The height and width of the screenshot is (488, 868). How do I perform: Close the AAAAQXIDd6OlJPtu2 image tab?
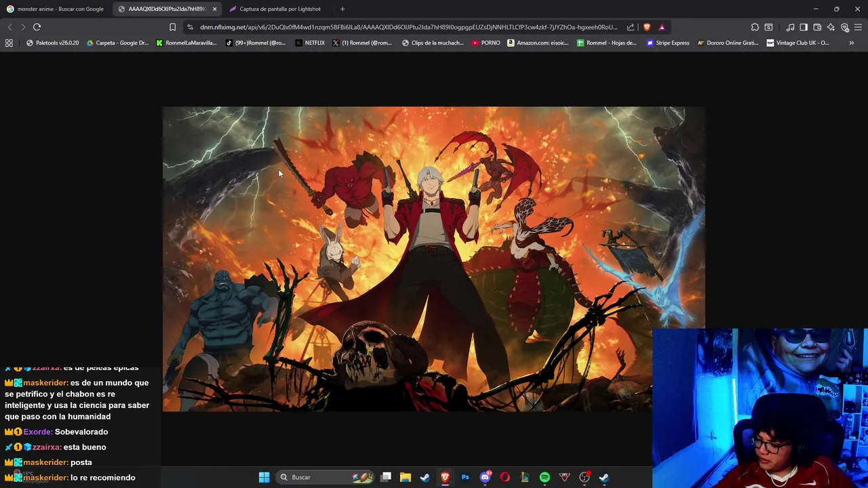(214, 9)
